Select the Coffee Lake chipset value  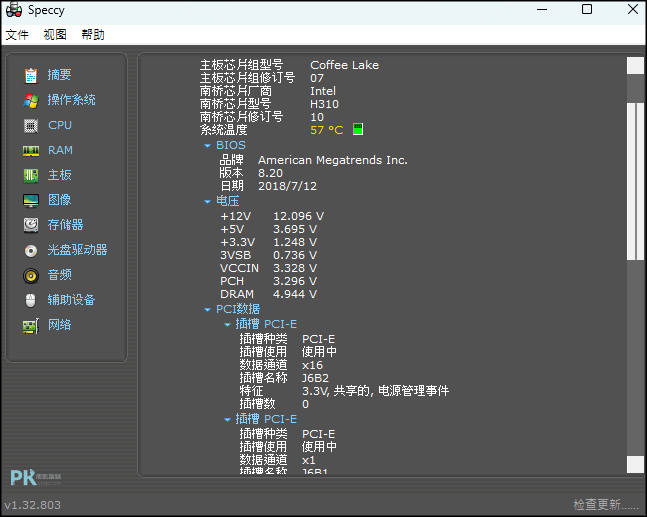pos(344,65)
